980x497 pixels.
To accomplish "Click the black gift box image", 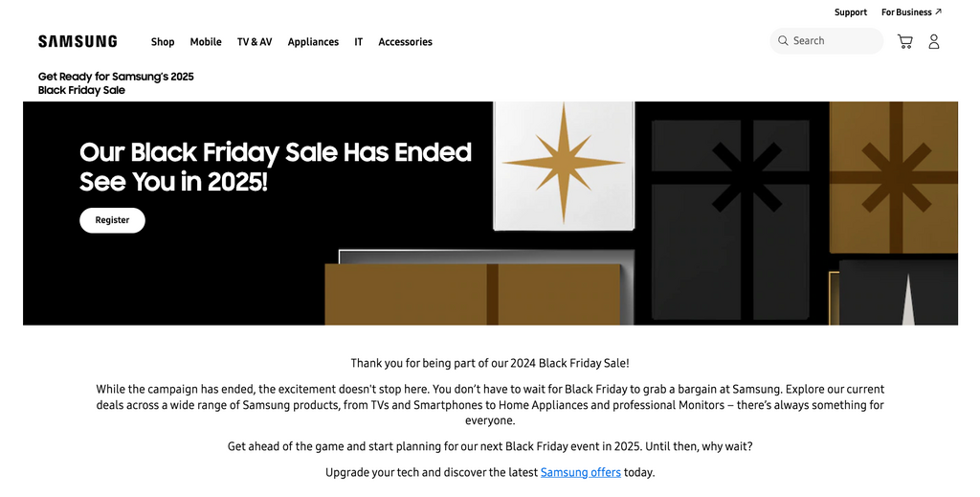I will click(727, 192).
